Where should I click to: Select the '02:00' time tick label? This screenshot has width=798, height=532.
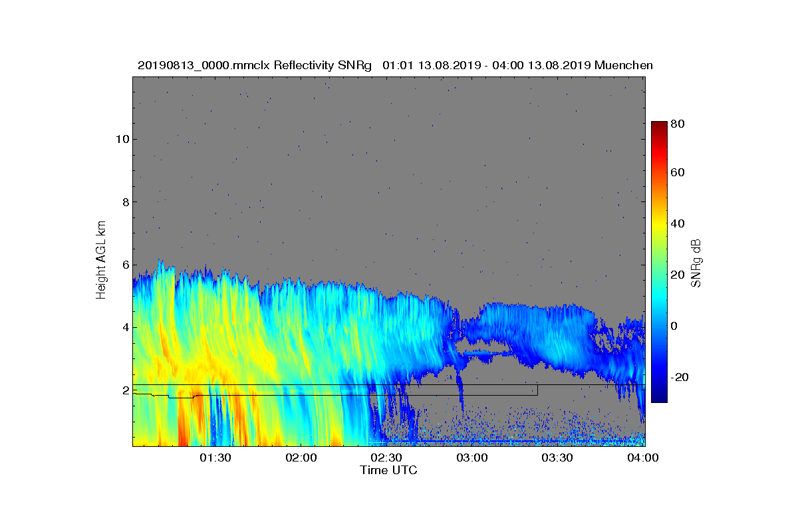301,458
